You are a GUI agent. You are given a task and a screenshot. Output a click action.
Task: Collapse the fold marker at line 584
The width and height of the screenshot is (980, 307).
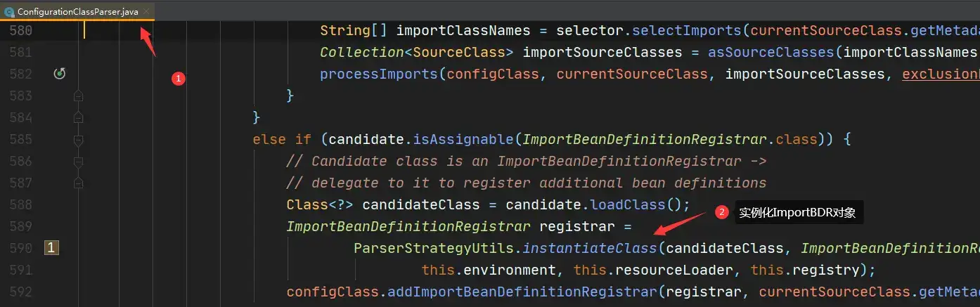pos(78,117)
